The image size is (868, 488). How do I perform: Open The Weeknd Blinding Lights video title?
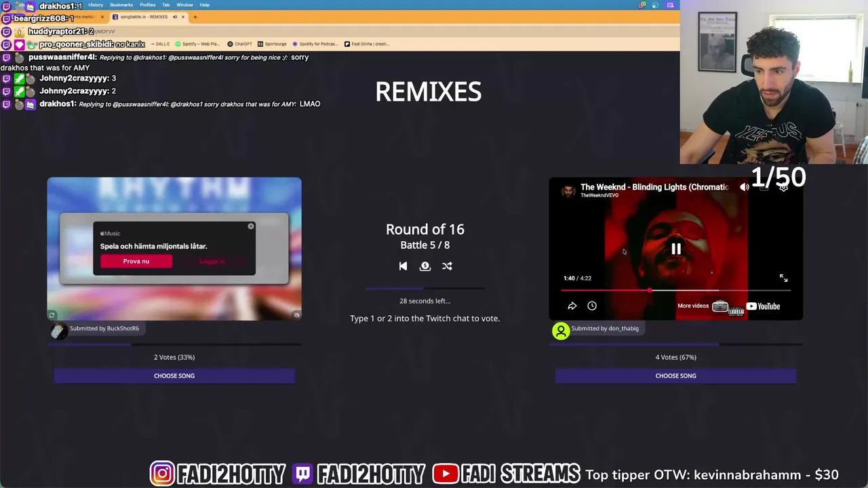654,187
